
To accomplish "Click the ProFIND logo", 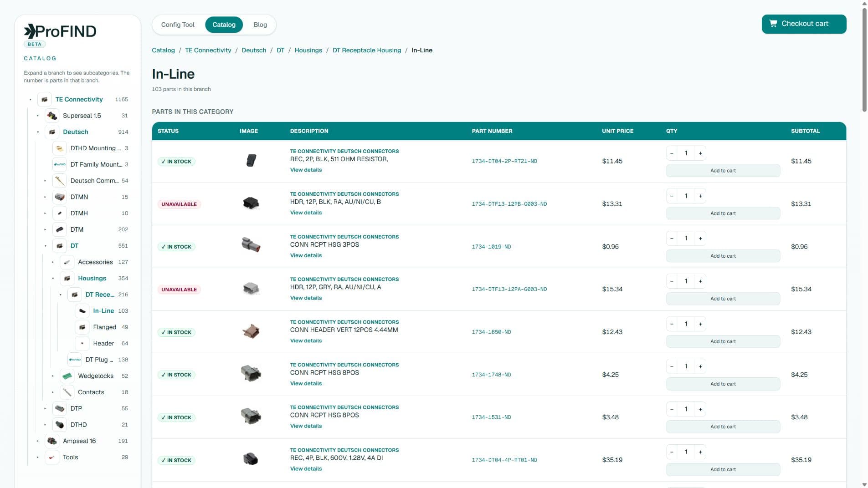I will click(x=60, y=31).
